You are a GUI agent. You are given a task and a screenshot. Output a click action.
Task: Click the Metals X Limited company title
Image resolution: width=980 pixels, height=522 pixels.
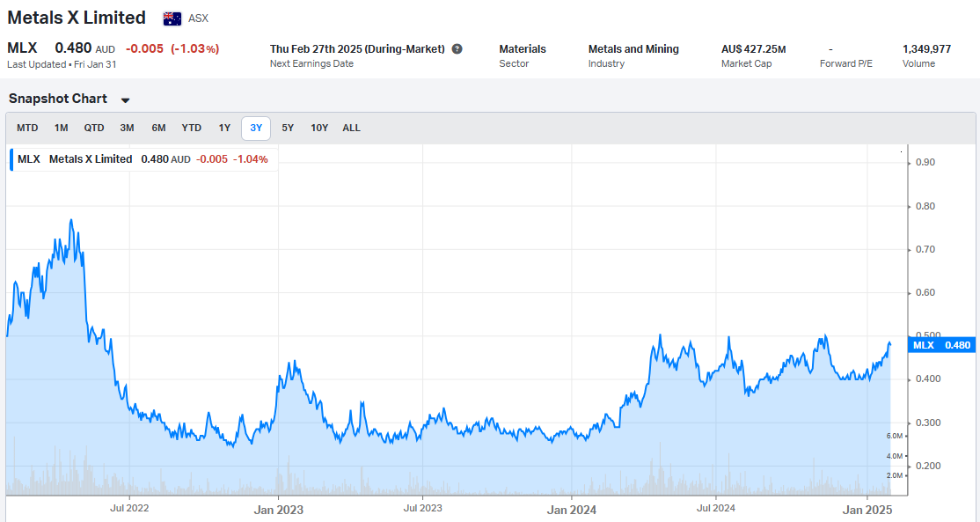[x=77, y=18]
